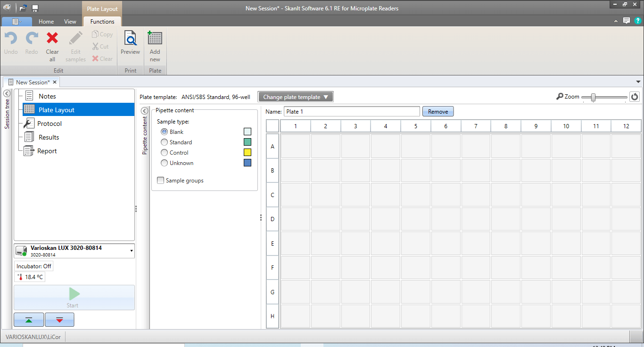Click the save icon in title bar
Image resolution: width=644 pixels, height=347 pixels.
tap(35, 8)
